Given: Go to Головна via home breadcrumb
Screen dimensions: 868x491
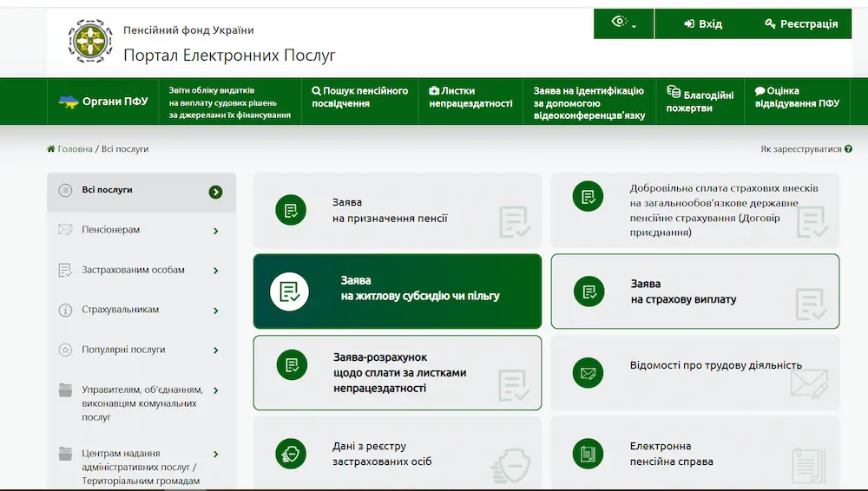Looking at the screenshot, I should [x=69, y=149].
